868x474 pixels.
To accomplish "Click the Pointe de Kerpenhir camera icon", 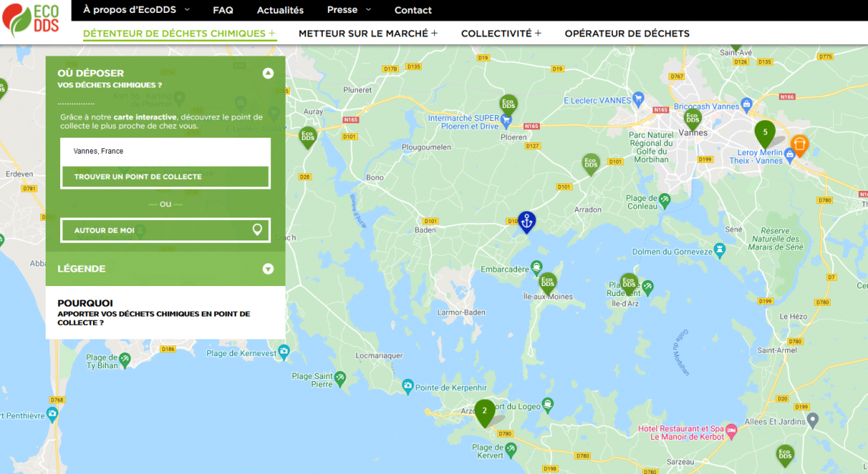I will tap(407, 387).
